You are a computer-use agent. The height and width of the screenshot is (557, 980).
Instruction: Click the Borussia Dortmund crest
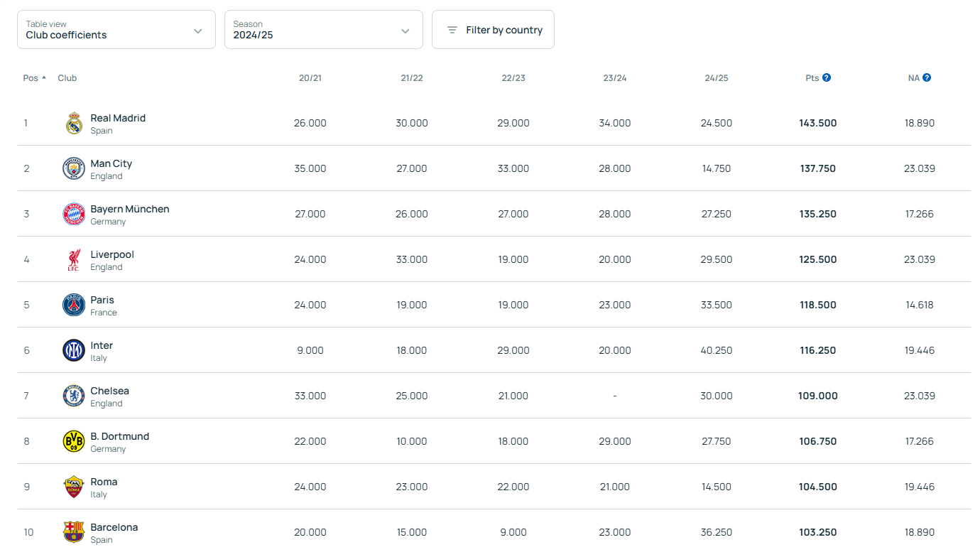tap(74, 441)
